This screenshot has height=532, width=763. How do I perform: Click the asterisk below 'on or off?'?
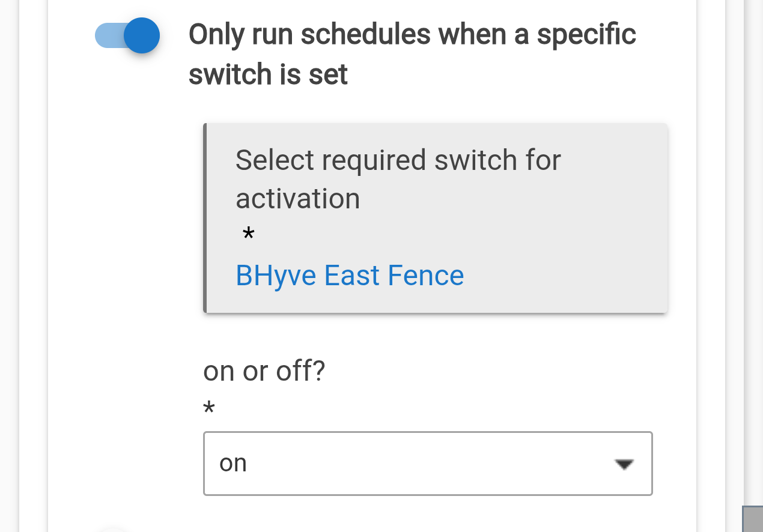(209, 410)
